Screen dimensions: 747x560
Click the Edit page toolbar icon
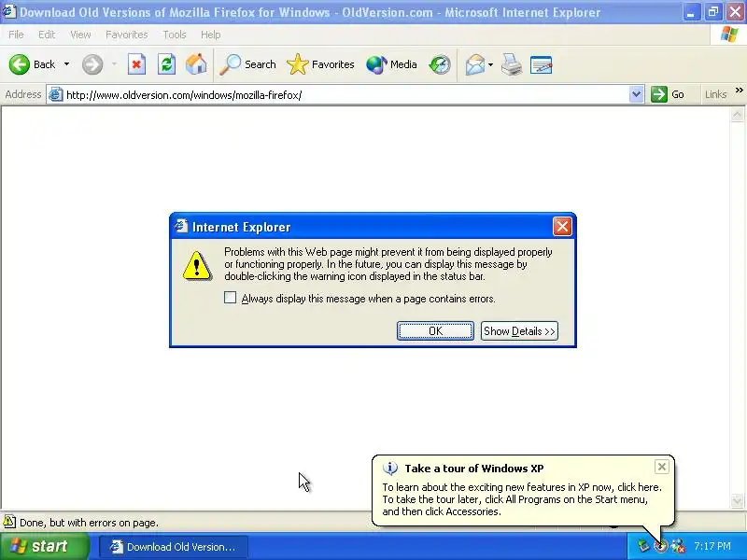point(542,64)
